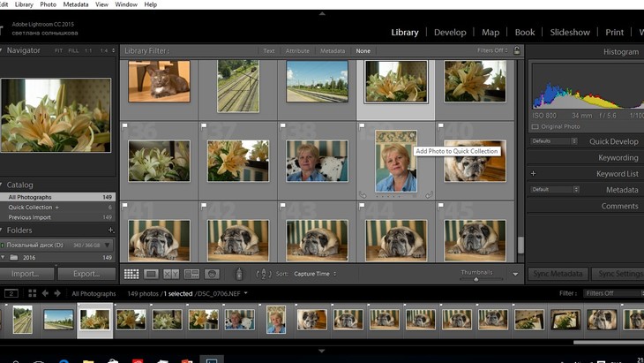Rotate portrait photo clockwise

(x=430, y=195)
